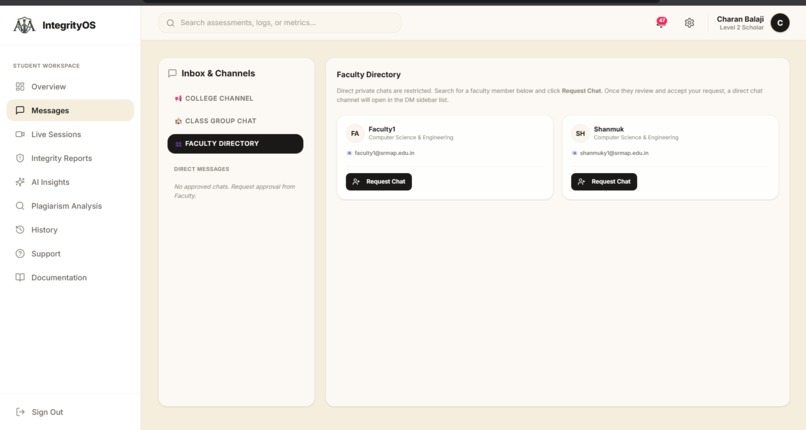Viewport: 806px width, 430px height.
Task: Click the AI Insights sparkle icon
Action: (20, 182)
